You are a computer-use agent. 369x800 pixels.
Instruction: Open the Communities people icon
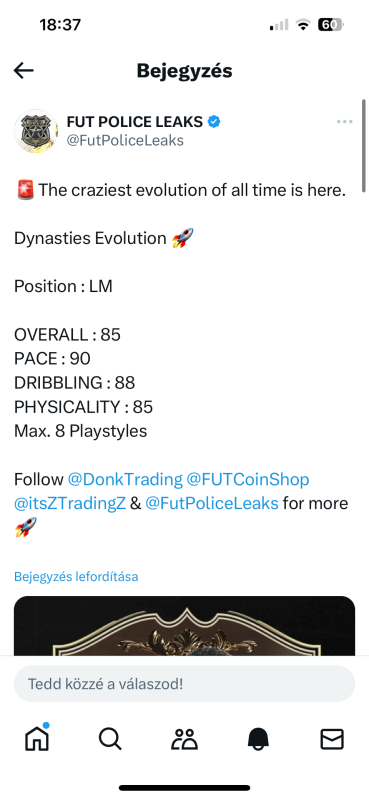click(184, 738)
